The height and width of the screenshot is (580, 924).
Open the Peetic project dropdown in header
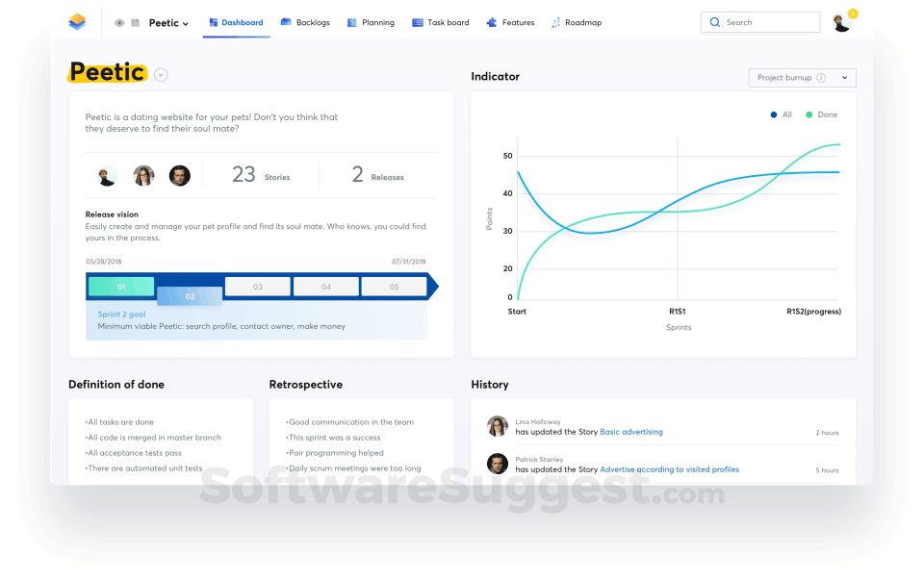(x=168, y=23)
